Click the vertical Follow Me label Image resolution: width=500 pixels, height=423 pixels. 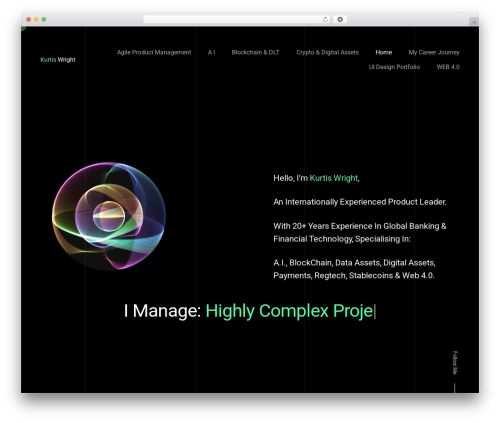[455, 363]
